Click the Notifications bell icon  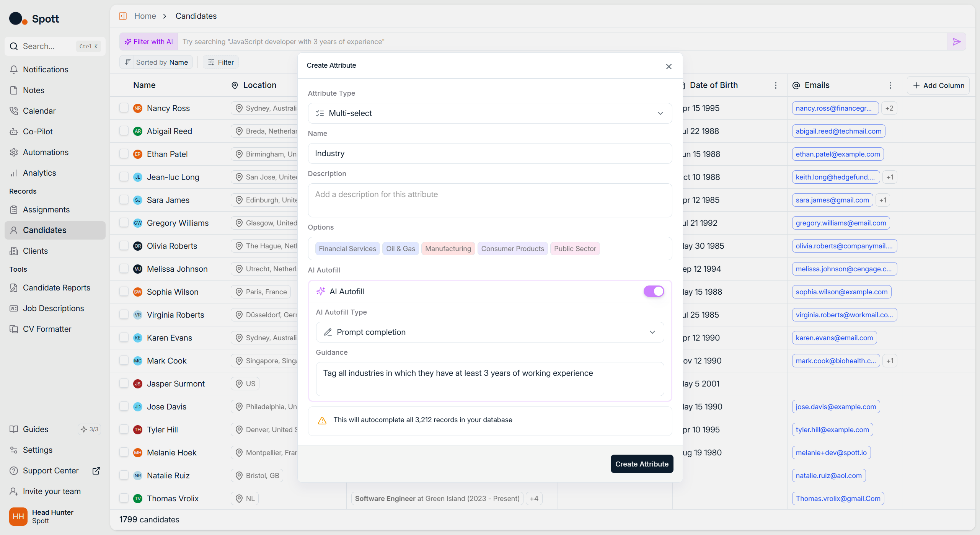coord(14,70)
